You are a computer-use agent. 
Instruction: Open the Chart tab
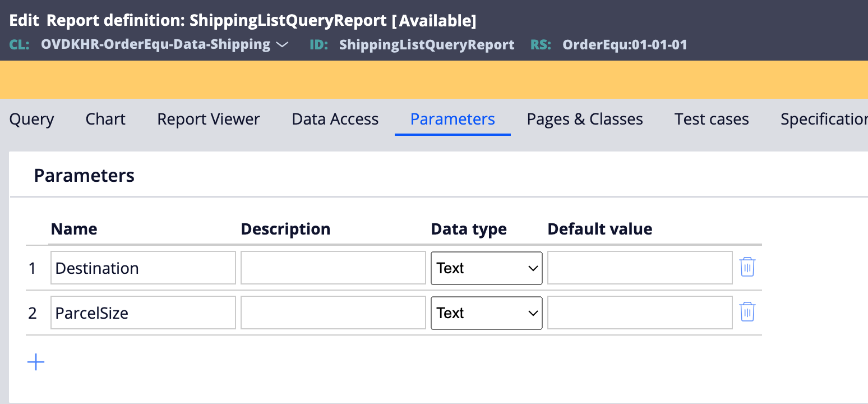point(105,119)
